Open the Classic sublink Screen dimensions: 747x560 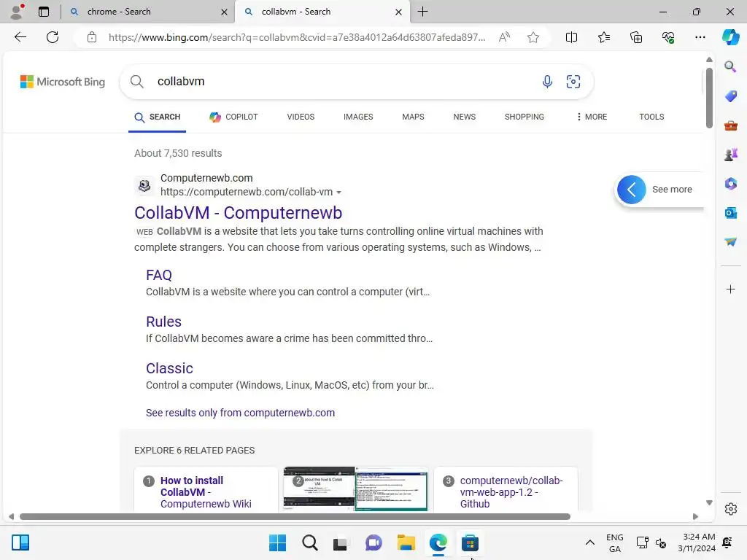[169, 368]
